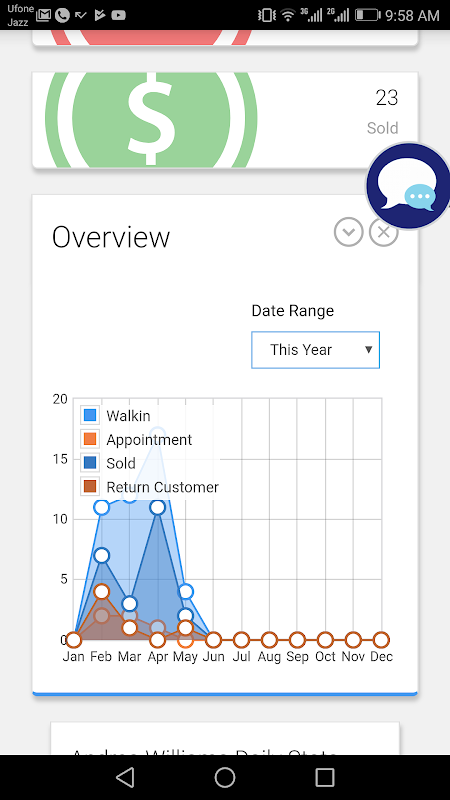
Task: Toggle Appointment series legend swatch
Action: tap(90, 439)
